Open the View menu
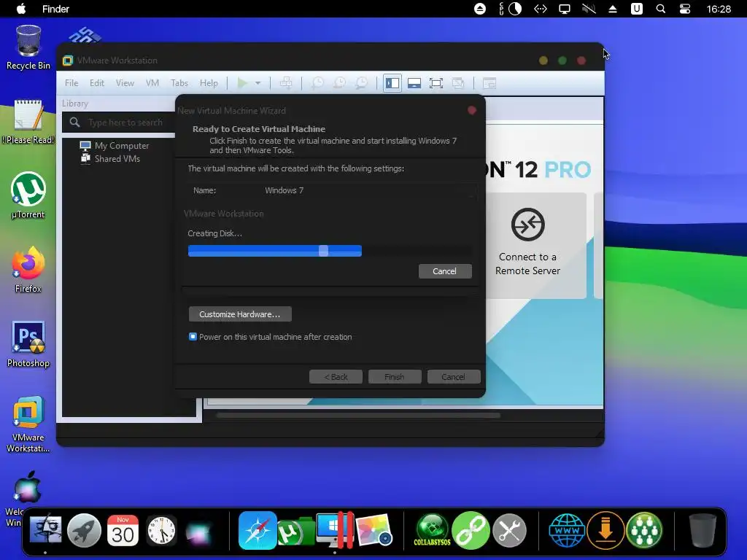Screen dimensions: 747x560 125,83
